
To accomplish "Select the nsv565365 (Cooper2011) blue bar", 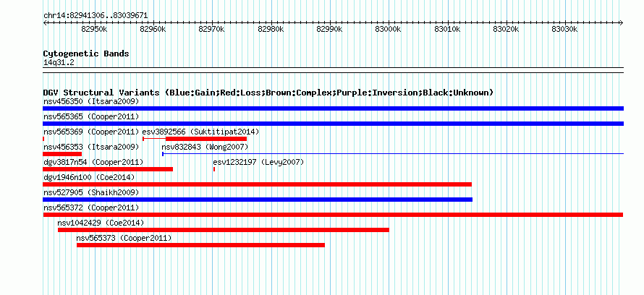I will pos(333,124).
